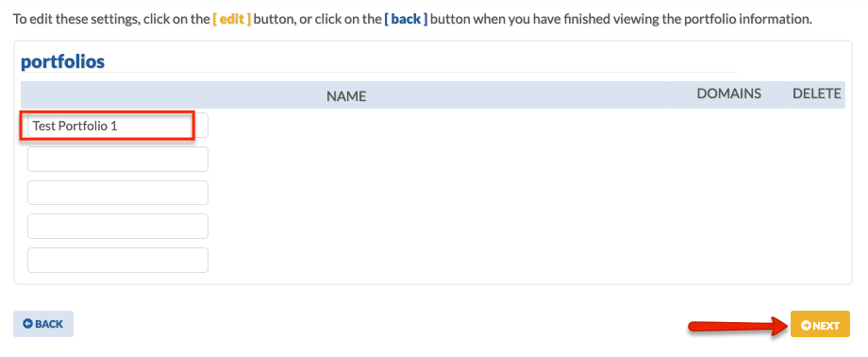Focus the Test Portfolio 1 name field
868x357 pixels.
[x=118, y=126]
